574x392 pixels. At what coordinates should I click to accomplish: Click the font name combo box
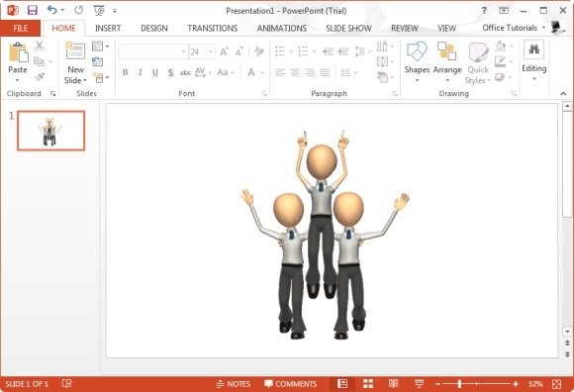pyautogui.click(x=153, y=52)
